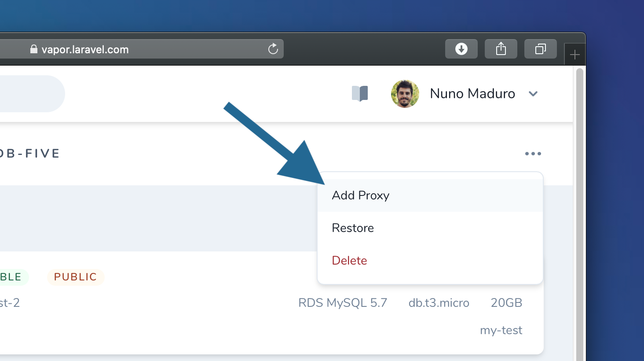Expand the user menu chevron
Screen dimensions: 644x361
[x=533, y=94]
